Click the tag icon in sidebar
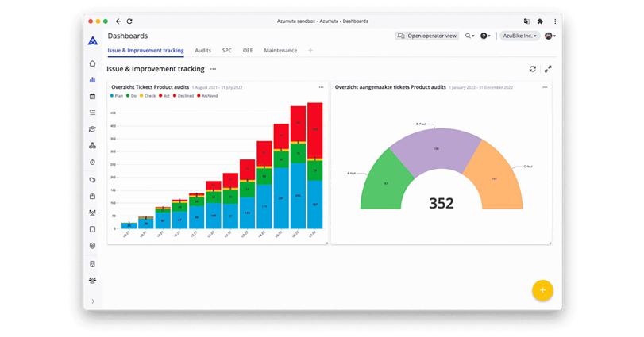Image resolution: width=644 pixels, height=337 pixels. pos(93,180)
